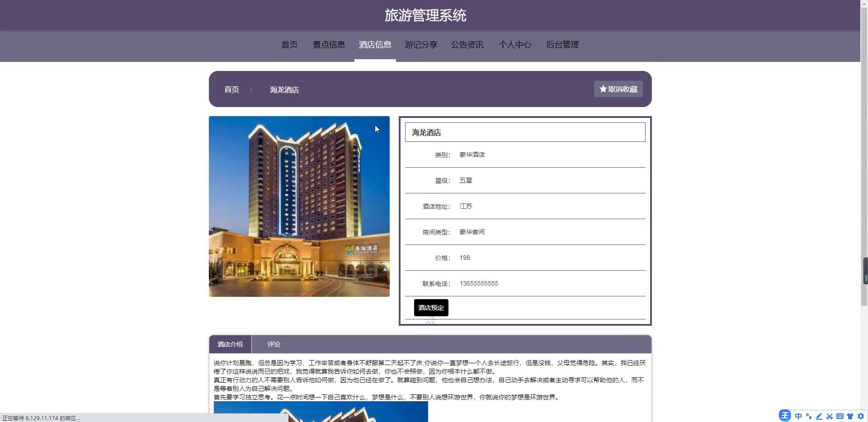Open 公告资讯 from the navigation

coord(467,45)
